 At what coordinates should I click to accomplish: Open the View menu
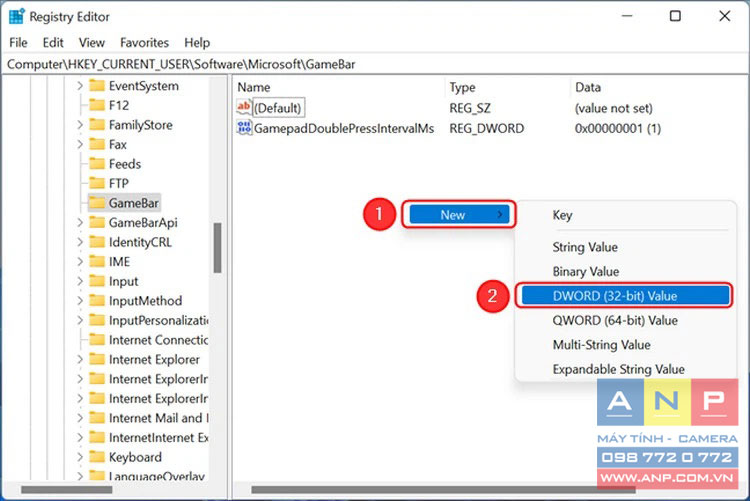tap(91, 43)
